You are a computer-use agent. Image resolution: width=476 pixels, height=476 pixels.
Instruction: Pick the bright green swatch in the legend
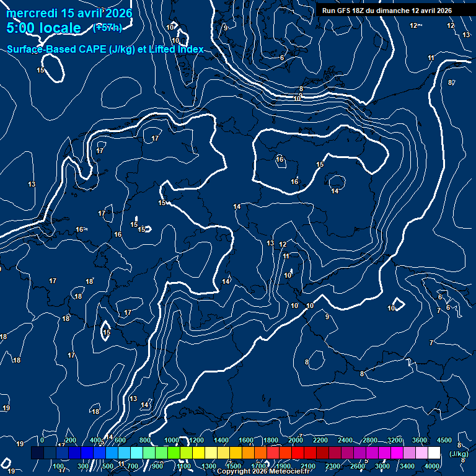tap(174, 452)
